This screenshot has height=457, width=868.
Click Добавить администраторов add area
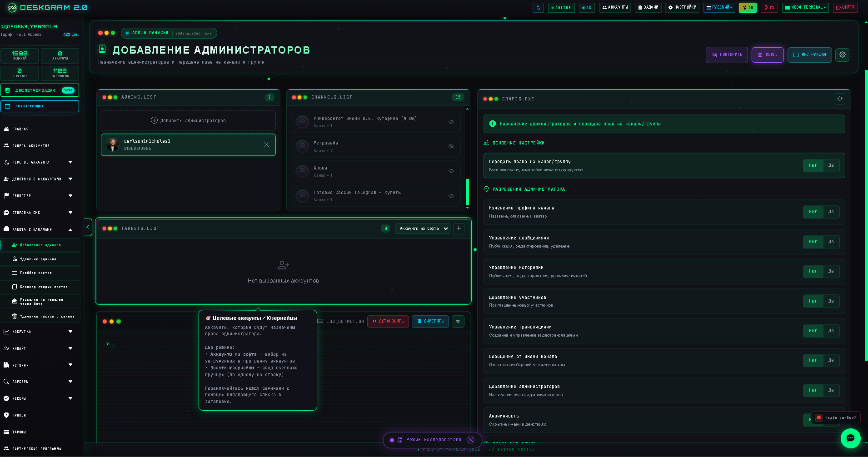(x=188, y=121)
